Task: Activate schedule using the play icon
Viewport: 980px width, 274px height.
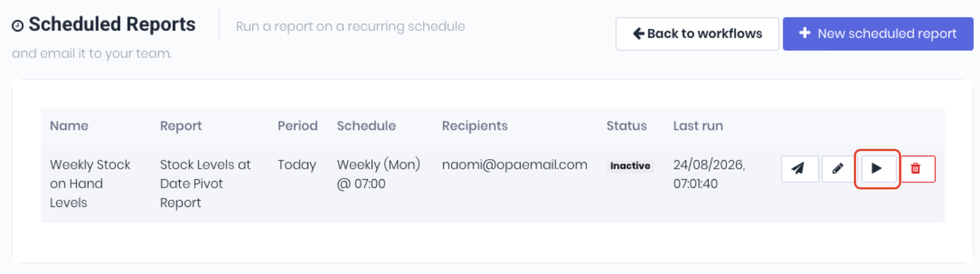Action: pos(876,169)
